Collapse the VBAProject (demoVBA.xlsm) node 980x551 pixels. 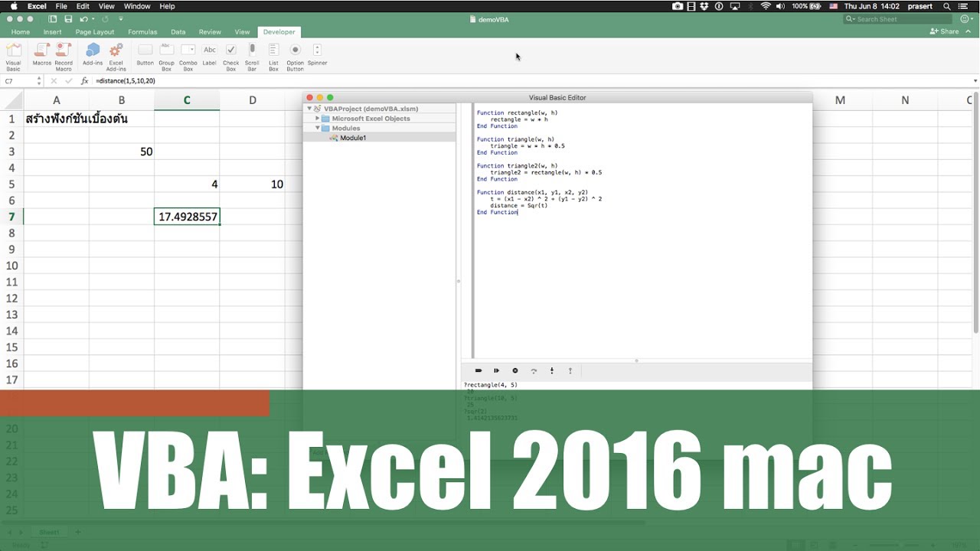(x=309, y=109)
